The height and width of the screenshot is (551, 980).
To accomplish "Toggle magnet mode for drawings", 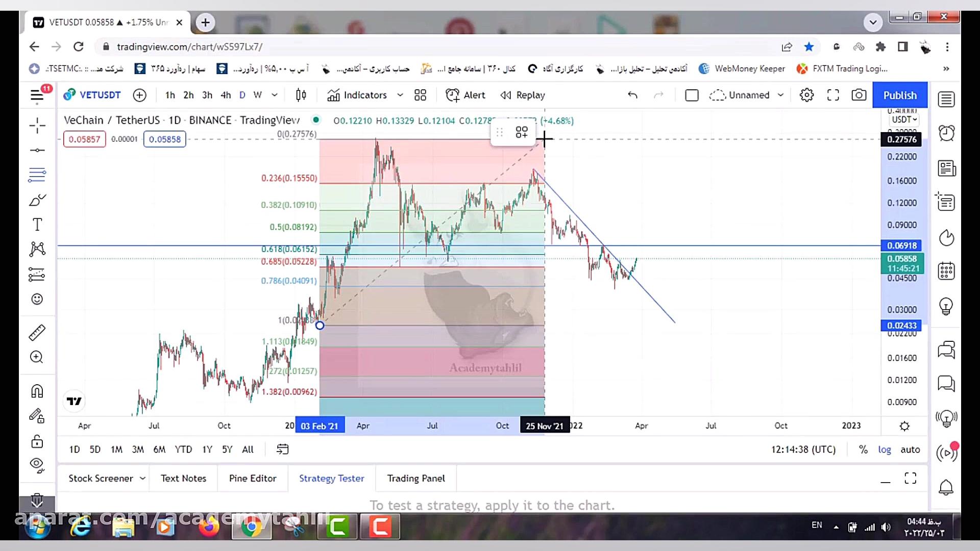I will [x=37, y=391].
